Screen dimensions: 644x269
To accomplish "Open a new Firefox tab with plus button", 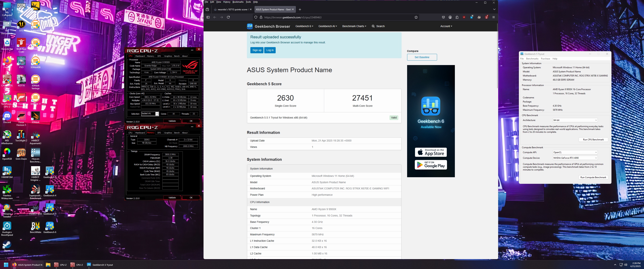I will [300, 10].
